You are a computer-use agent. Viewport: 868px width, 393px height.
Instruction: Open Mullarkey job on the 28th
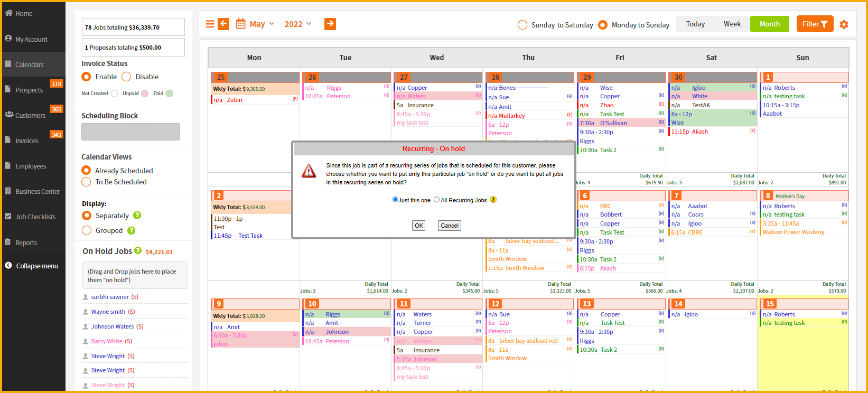tap(529, 116)
